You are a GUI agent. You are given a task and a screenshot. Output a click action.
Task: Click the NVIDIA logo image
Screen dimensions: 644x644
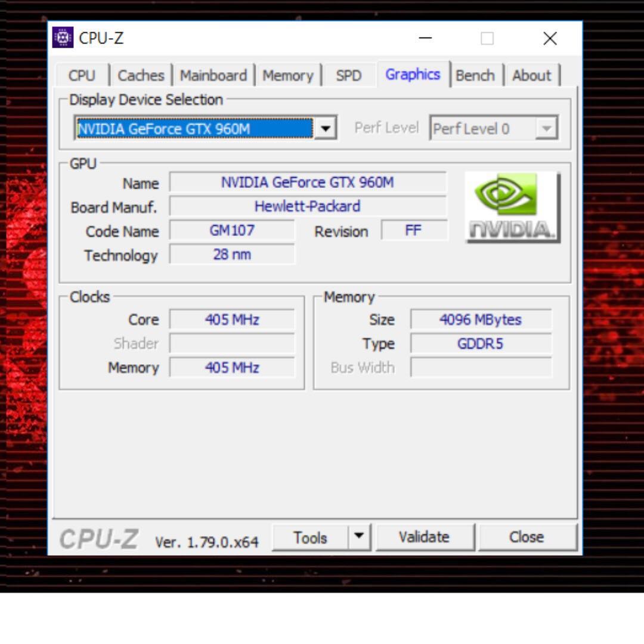[x=513, y=208]
